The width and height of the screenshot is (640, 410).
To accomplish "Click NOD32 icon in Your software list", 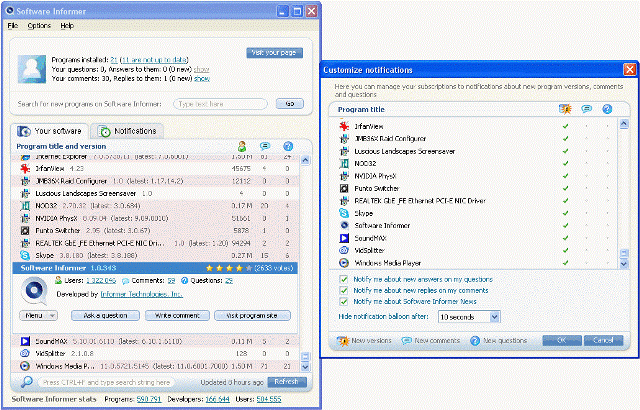I will click(25, 206).
